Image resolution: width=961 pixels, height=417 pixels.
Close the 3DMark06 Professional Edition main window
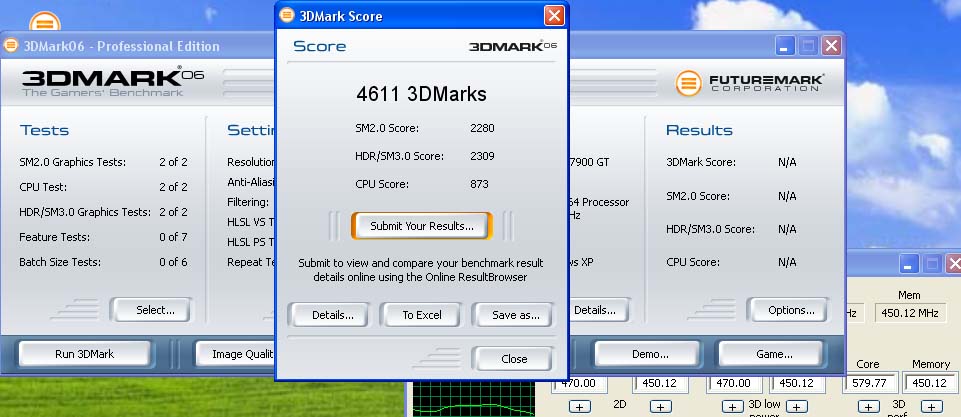click(830, 45)
